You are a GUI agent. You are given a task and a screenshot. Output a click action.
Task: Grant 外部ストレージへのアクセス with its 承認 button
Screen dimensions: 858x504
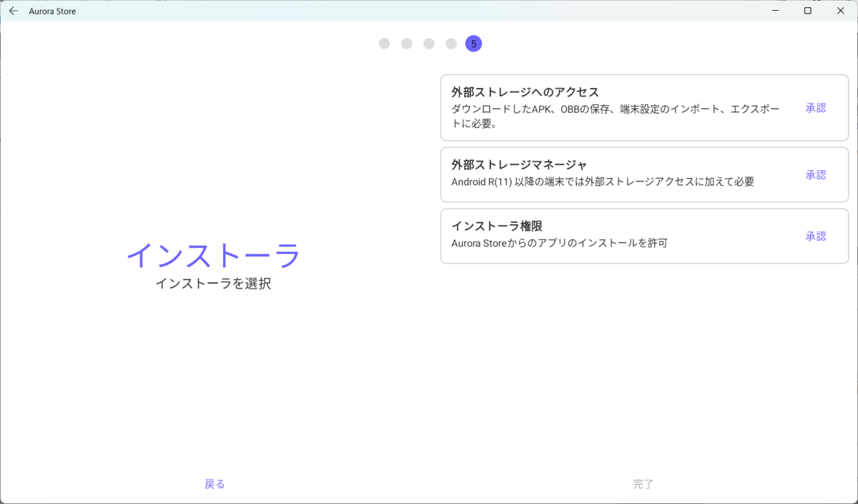[x=816, y=108]
